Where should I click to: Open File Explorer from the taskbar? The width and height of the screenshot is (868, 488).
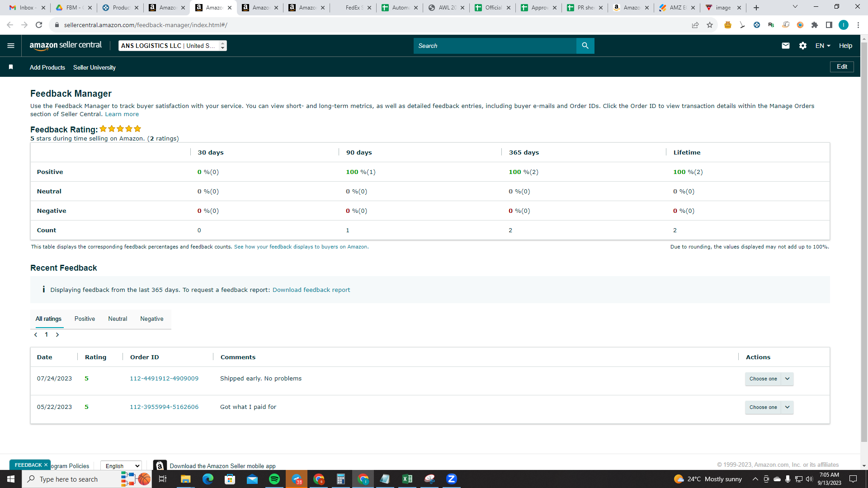click(186, 479)
